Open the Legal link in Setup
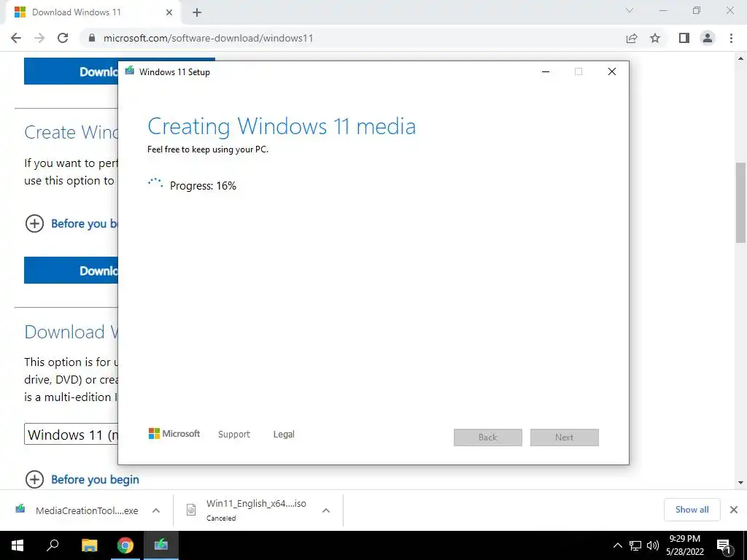This screenshot has height=560, width=747. (284, 435)
